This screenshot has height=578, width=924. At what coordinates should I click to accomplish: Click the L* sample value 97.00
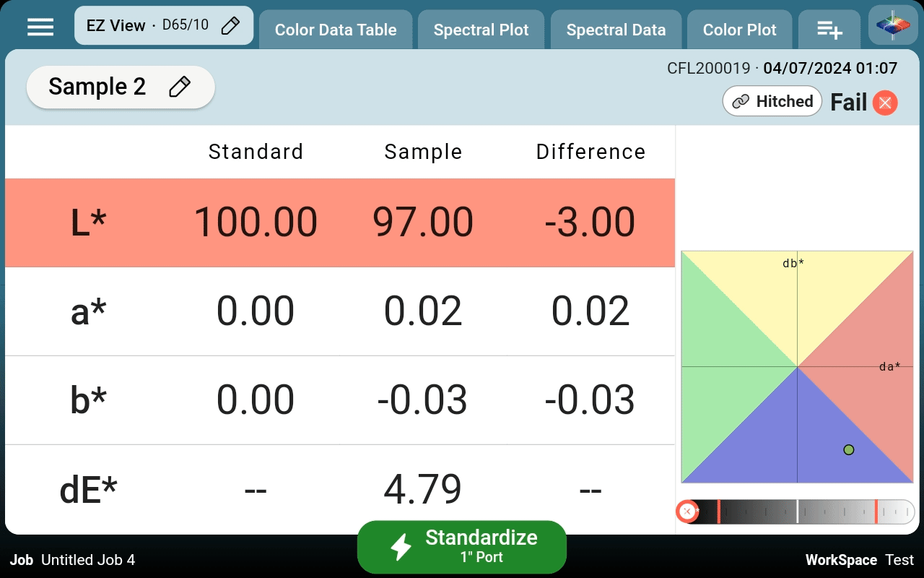point(423,223)
